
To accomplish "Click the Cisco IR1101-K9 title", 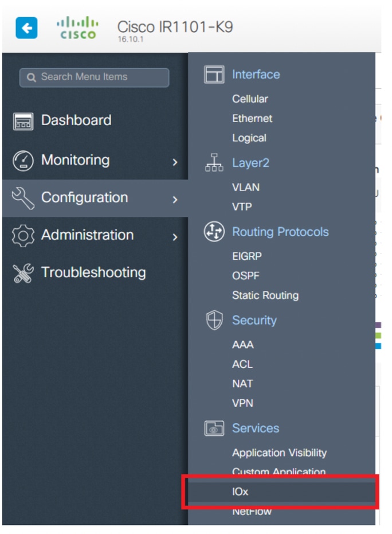I will tap(175, 26).
